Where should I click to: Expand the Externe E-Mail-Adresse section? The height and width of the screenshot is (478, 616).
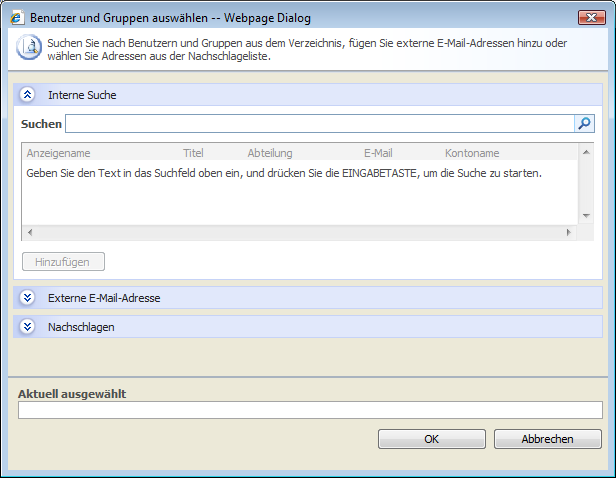pyautogui.click(x=28, y=298)
